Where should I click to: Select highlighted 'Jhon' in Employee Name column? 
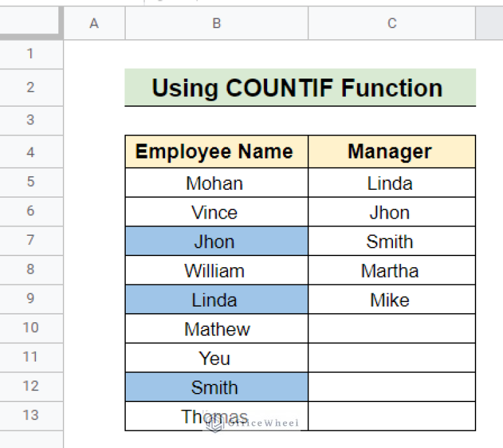[x=217, y=240]
